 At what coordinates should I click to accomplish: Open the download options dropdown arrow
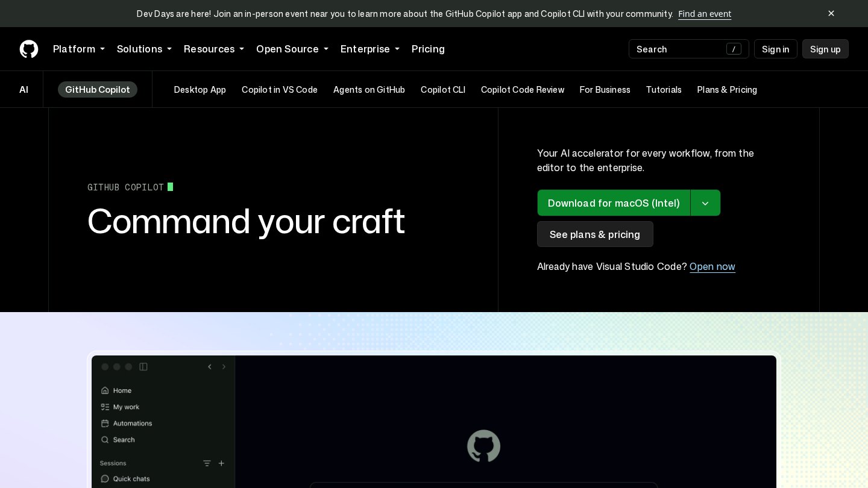click(705, 203)
